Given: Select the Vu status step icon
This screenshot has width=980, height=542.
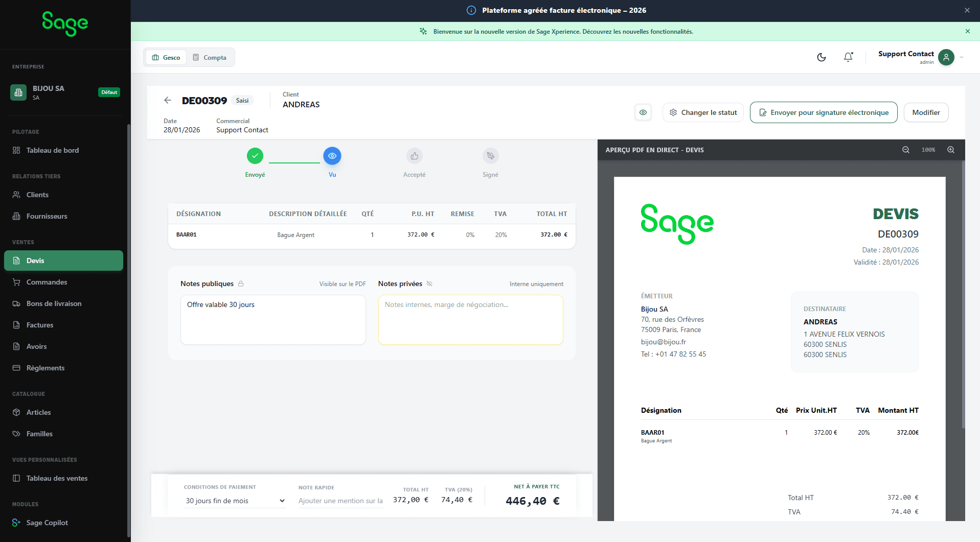Looking at the screenshot, I should 332,156.
